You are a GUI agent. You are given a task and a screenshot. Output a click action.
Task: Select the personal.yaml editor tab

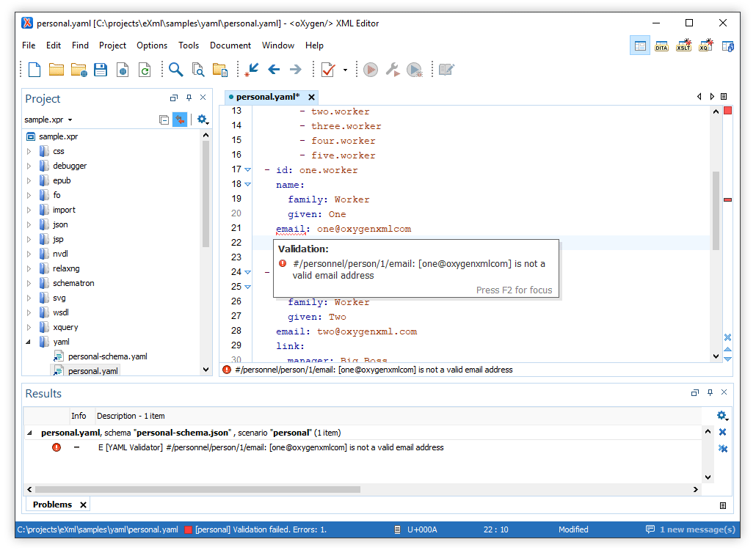click(x=268, y=97)
